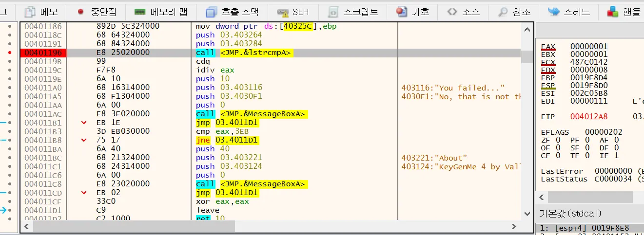Select the ECX register value 487C0142

[x=589, y=62]
